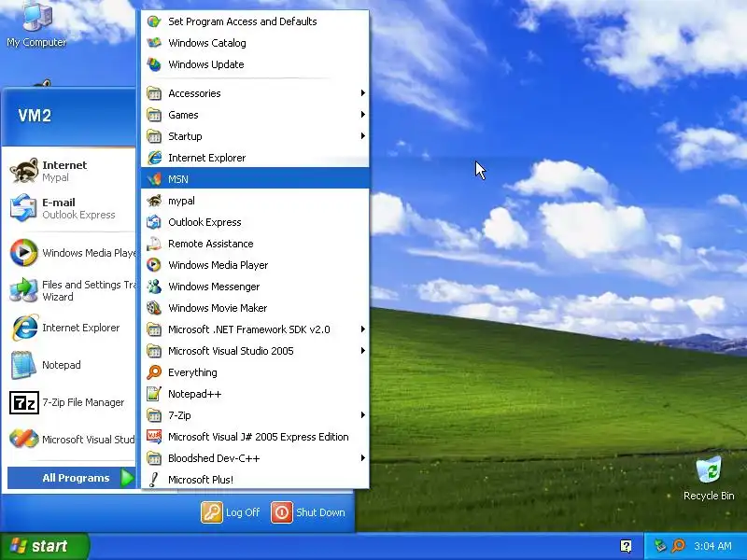Click the Microsoft Plus! icon
This screenshot has width=747, height=560.
click(154, 480)
